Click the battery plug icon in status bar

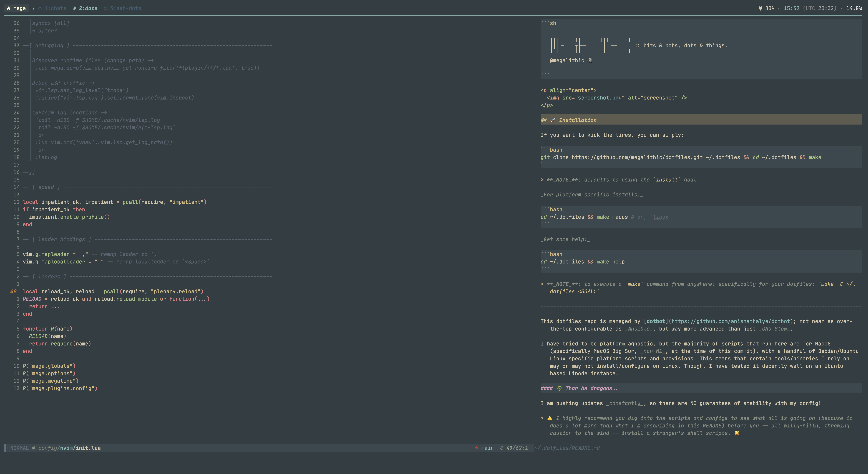tap(760, 8)
